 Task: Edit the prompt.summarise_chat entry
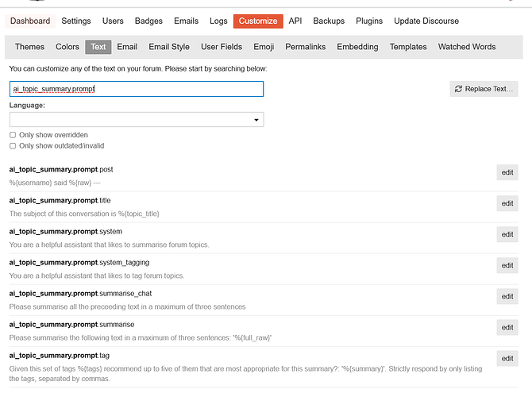click(507, 297)
